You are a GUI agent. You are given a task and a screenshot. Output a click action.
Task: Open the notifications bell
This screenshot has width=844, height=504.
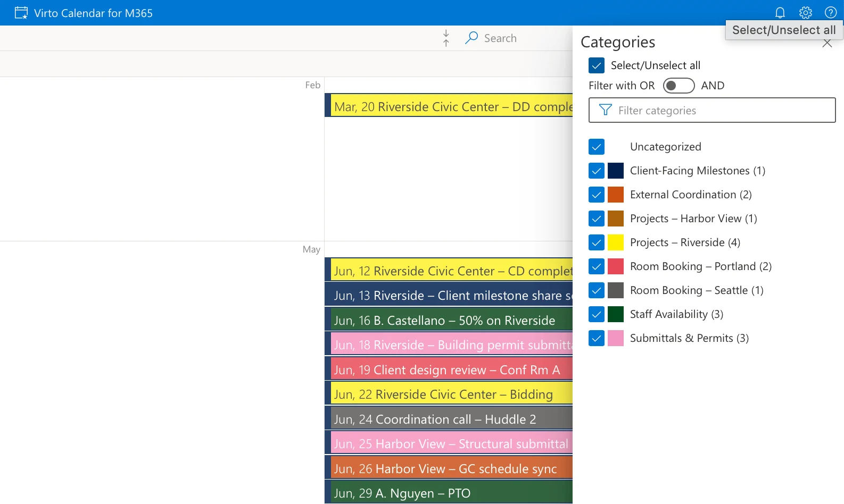pos(780,13)
